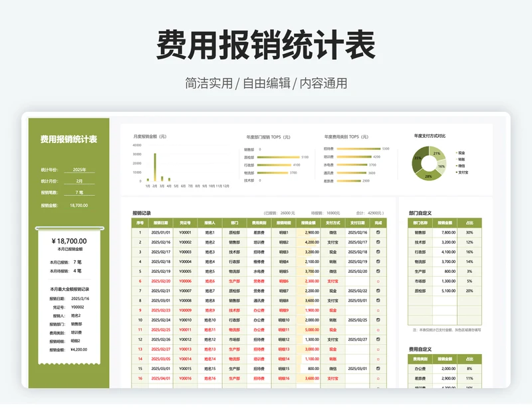This screenshot has width=532, height=410.
Task: Select the 行政部 bar labeled 4100
Action: coord(274,165)
